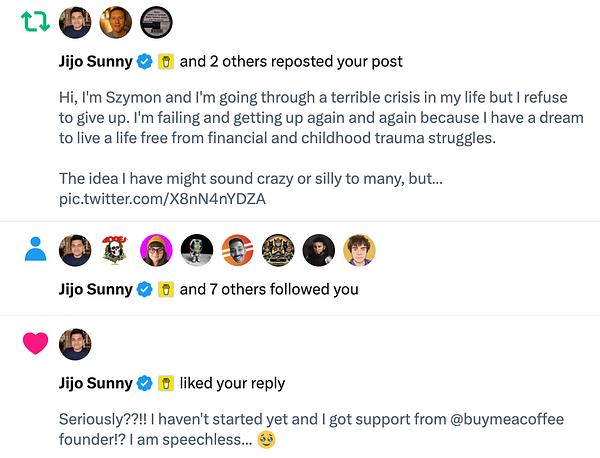Image resolution: width=600 pixels, height=458 pixels.
Task: Click the verified badge in liked notification
Action: [x=145, y=383]
